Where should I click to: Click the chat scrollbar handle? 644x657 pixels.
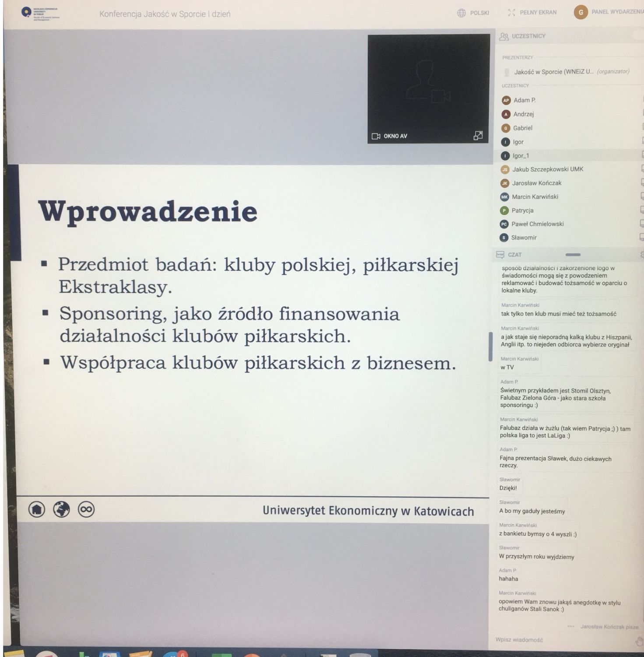pos(490,346)
